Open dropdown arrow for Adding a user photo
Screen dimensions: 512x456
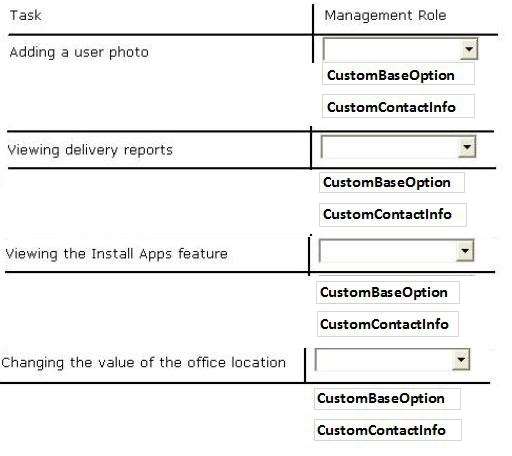(x=469, y=50)
